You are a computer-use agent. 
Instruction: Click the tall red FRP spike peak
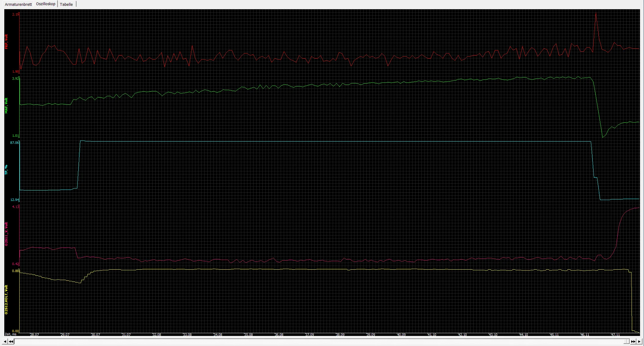click(596, 14)
